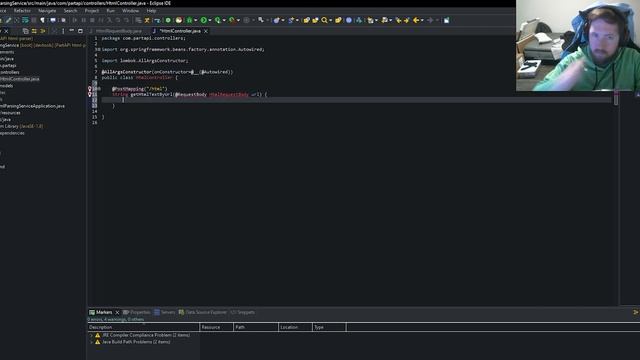The image size is (640, 360).
Task: Select the controllers package in tree
Action: 10,72
